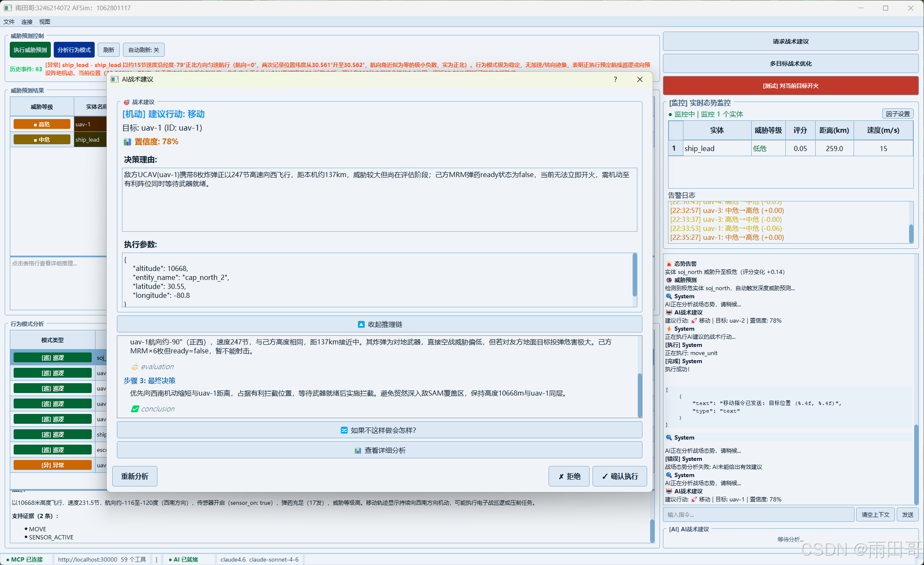Click the evaluation scale icon

(x=135, y=367)
